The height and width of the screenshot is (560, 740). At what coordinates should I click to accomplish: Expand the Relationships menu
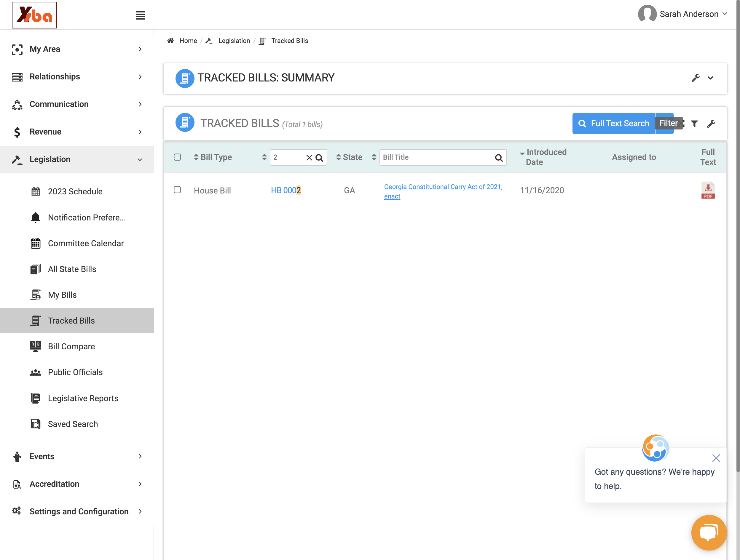[x=77, y=76]
